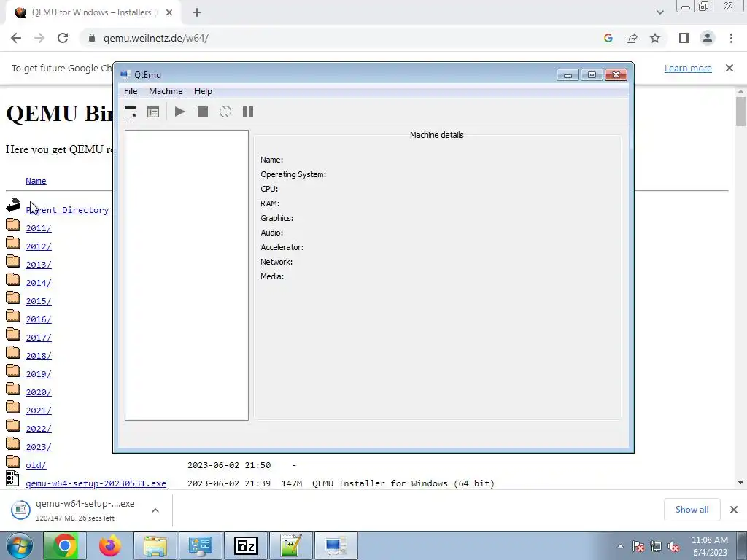747x560 pixels.
Task: Open the File menu in QtEmu
Action: tap(131, 91)
